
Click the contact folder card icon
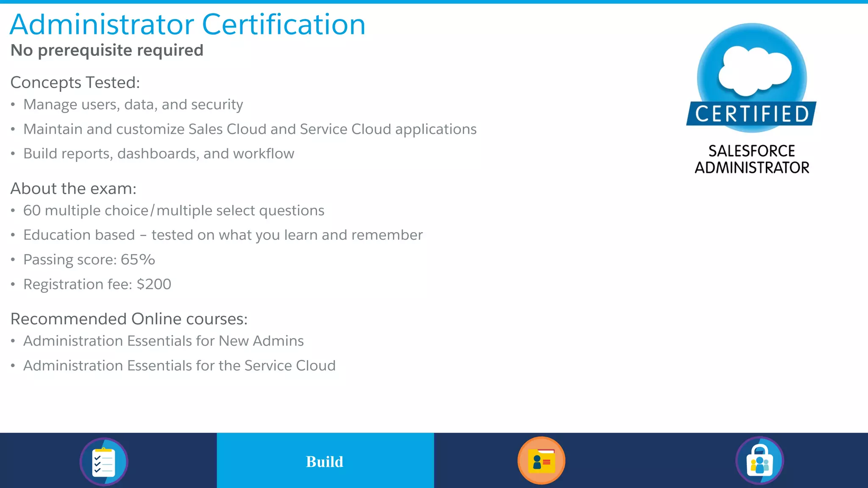pos(541,460)
